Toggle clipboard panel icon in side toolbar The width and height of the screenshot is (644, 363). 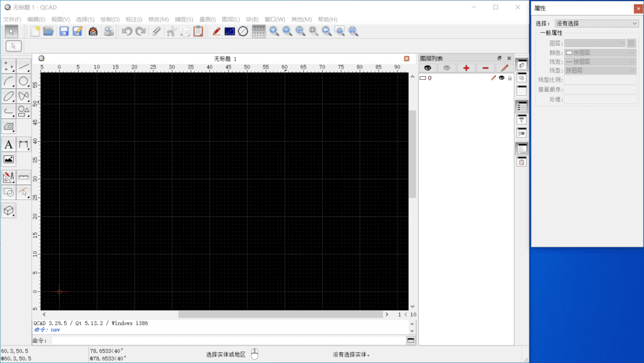(521, 162)
